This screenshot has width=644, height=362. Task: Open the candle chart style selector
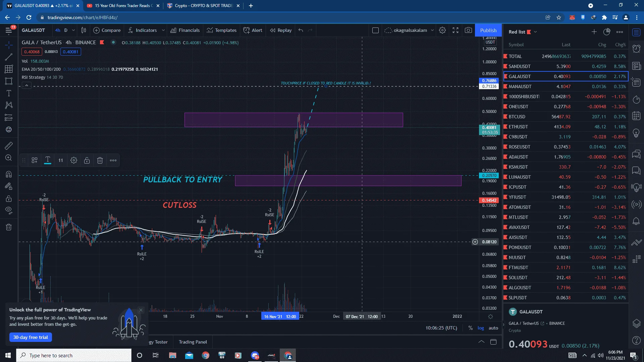pos(84,30)
